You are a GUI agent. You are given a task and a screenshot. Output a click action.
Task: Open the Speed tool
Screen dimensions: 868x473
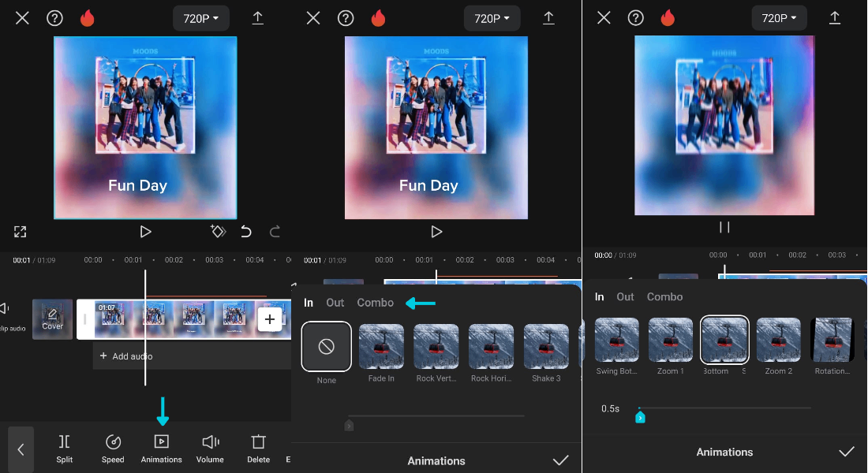(113, 449)
